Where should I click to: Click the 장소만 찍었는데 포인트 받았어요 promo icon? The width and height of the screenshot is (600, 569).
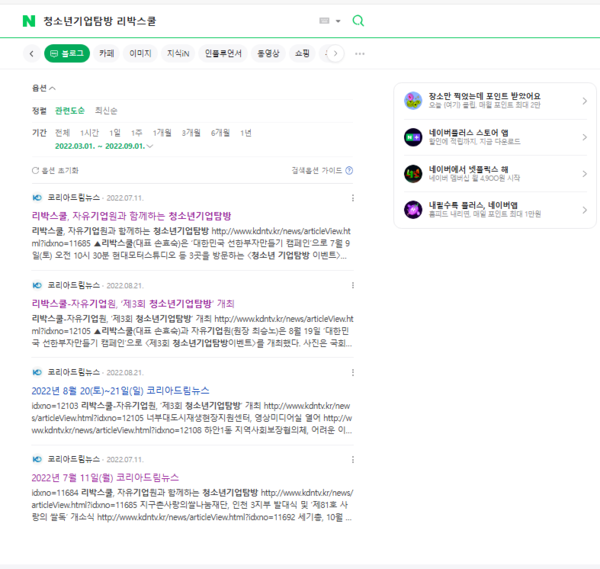[413, 101]
